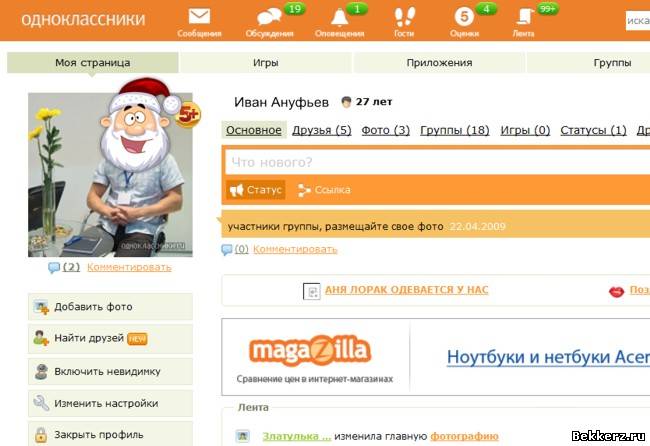The image size is (650, 446).
Task: Open the Оценки icon in header
Action: pyautogui.click(x=464, y=17)
